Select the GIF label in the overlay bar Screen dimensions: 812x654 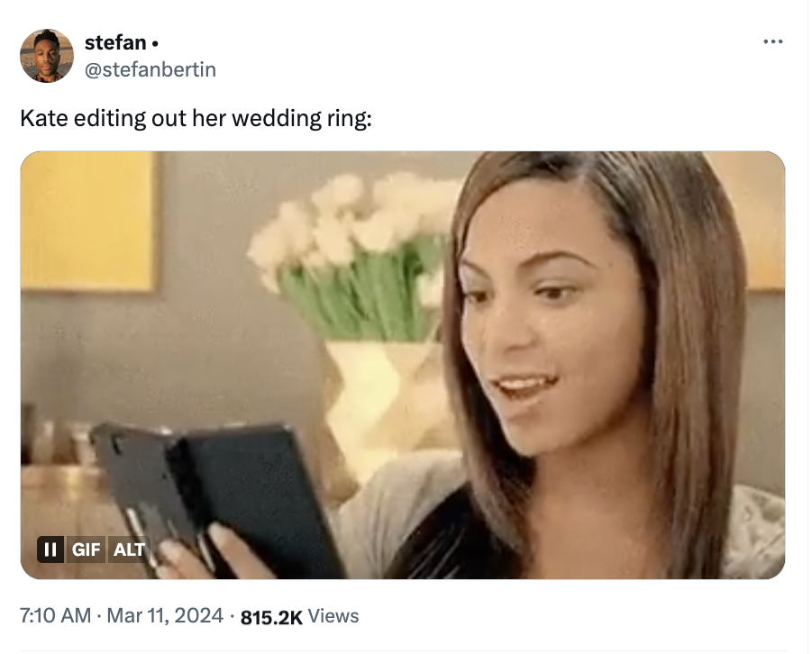tap(87, 548)
